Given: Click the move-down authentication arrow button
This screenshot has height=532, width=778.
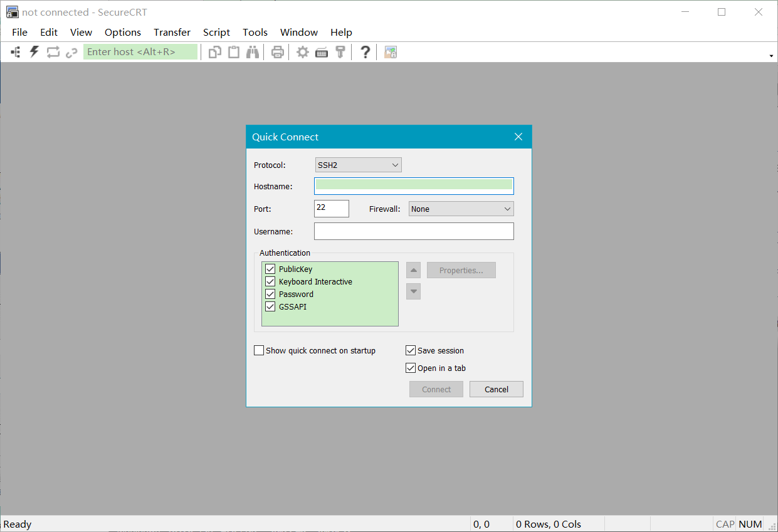Looking at the screenshot, I should (413, 291).
